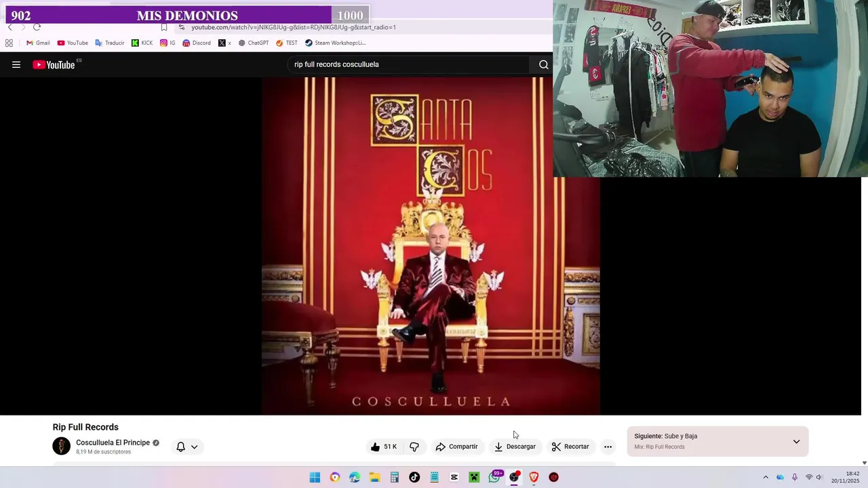Like the video with the thumbs-up button

click(384, 447)
